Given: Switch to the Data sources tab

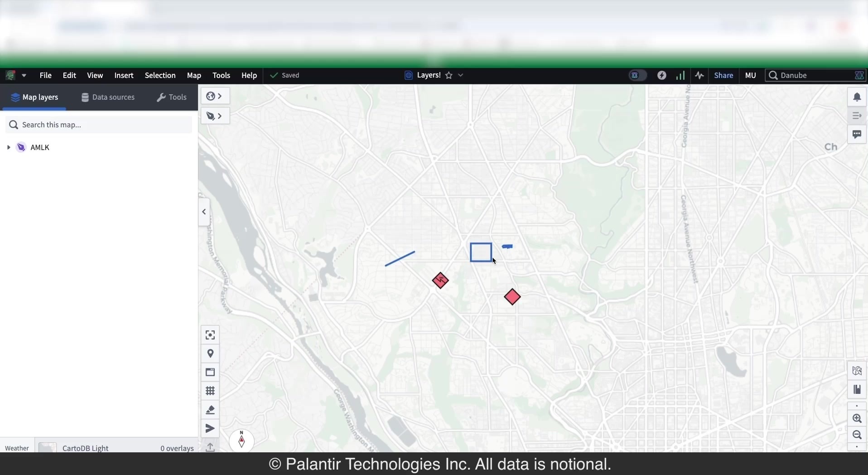Looking at the screenshot, I should [108, 97].
